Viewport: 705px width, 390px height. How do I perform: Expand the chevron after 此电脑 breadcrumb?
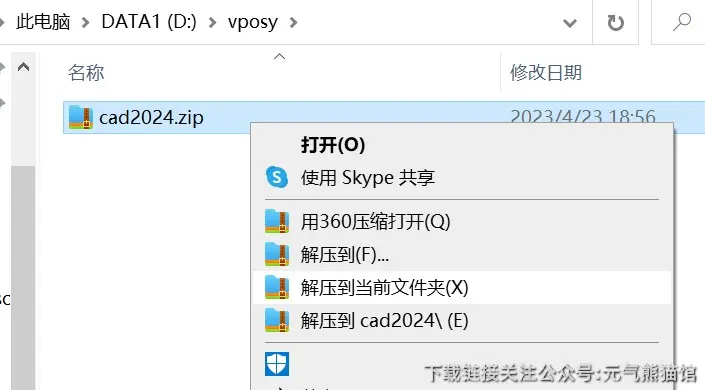pyautogui.click(x=85, y=22)
